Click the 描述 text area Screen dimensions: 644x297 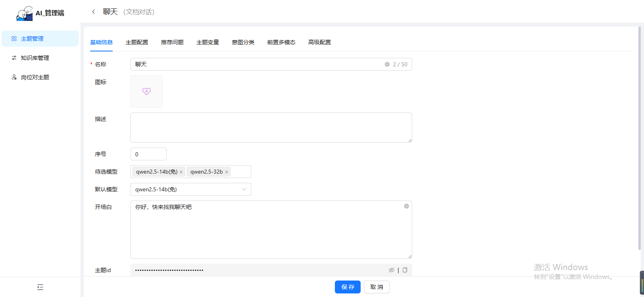[271, 127]
